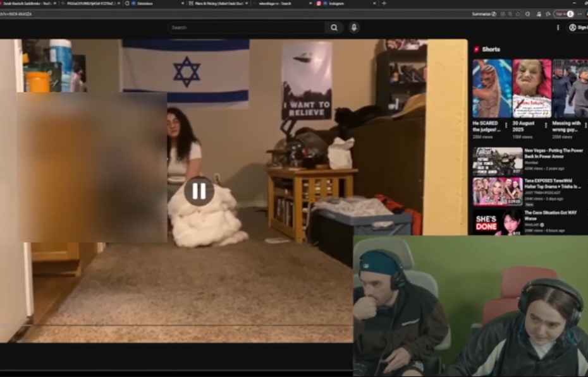The height and width of the screenshot is (377, 588).
Task: Click the YouTube Sign in button
Action: click(579, 27)
